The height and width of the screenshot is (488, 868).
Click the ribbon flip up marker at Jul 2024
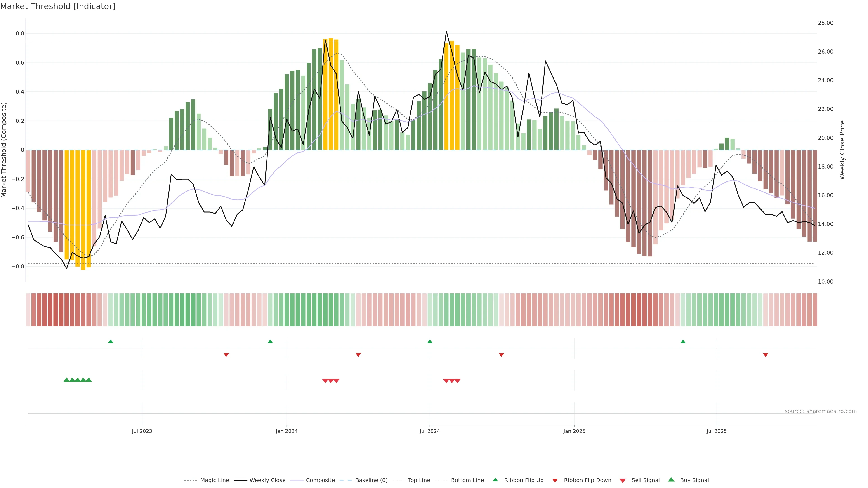(x=430, y=342)
